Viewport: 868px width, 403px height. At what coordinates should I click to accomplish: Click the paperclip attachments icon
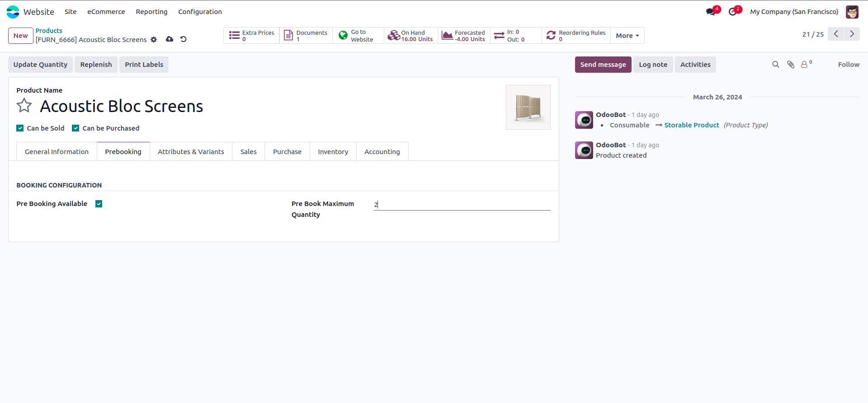click(791, 65)
